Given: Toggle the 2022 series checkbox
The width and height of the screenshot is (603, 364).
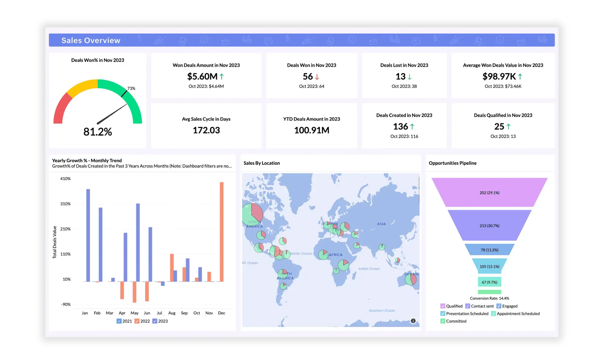Looking at the screenshot, I should [x=137, y=321].
